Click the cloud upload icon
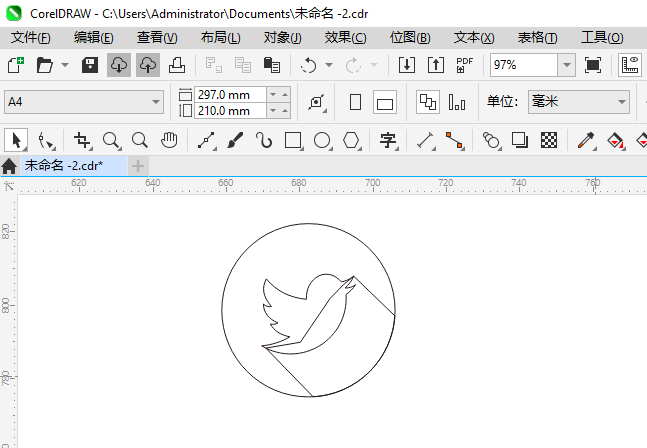Image resolution: width=647 pixels, height=448 pixels. [x=148, y=65]
